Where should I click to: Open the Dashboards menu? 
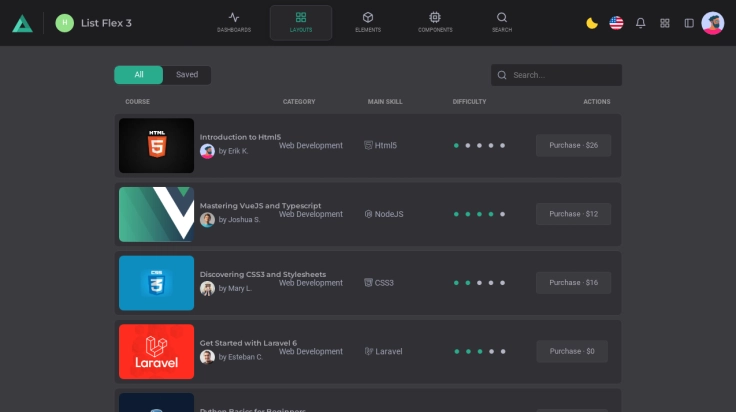[234, 22]
